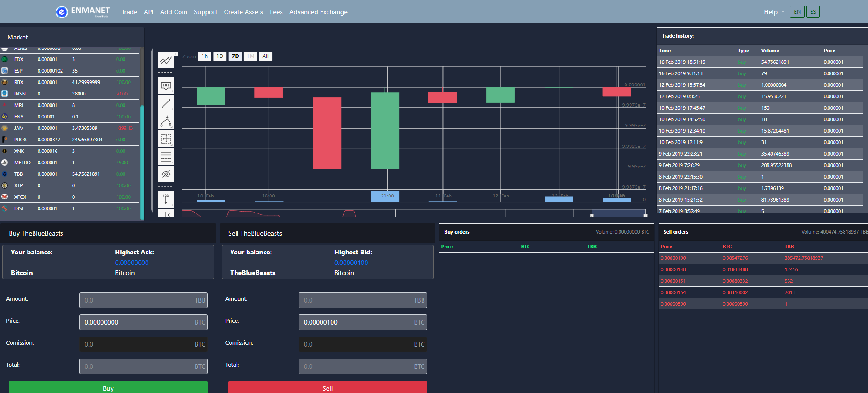Focus the Buy Price BTC field
The height and width of the screenshot is (393, 868).
[x=143, y=322]
